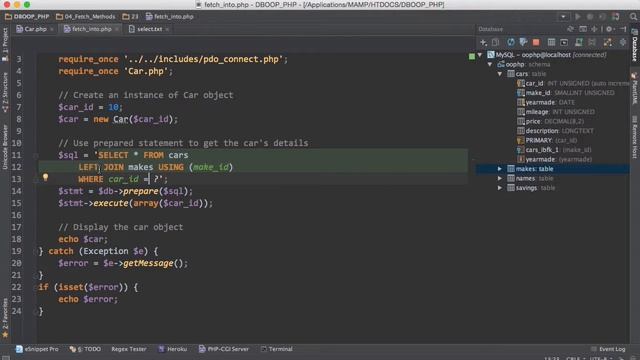Click the filter funnel icon in Database toolbar

point(523,42)
